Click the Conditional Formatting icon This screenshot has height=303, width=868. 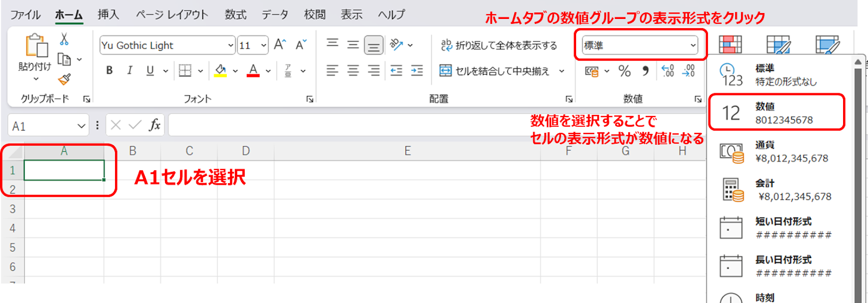point(730,45)
